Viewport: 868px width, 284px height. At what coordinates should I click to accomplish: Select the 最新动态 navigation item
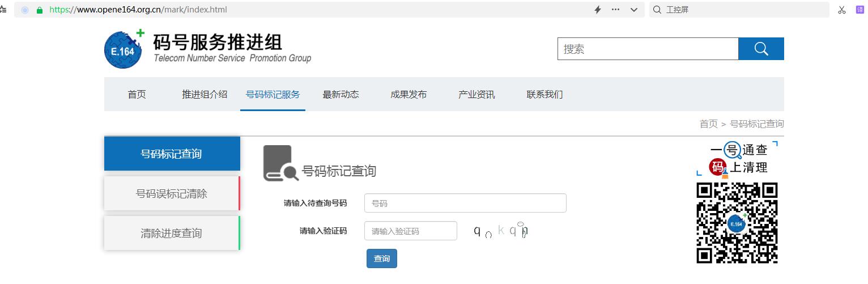(x=341, y=95)
